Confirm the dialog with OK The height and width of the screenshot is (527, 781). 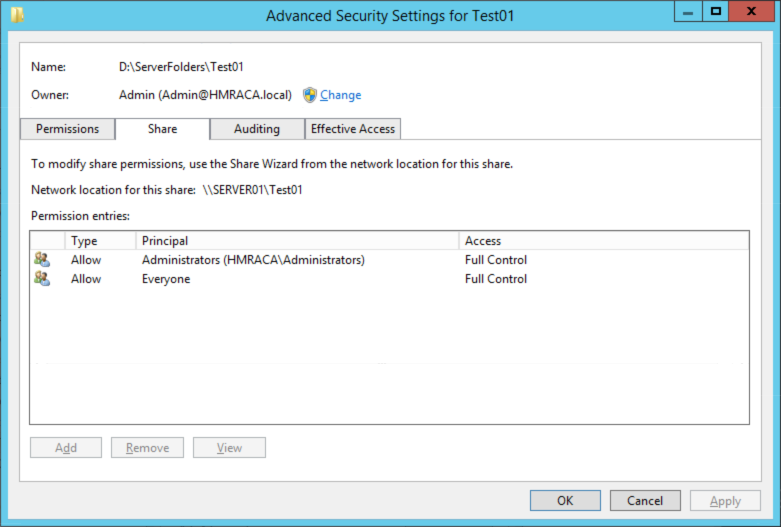tap(565, 500)
